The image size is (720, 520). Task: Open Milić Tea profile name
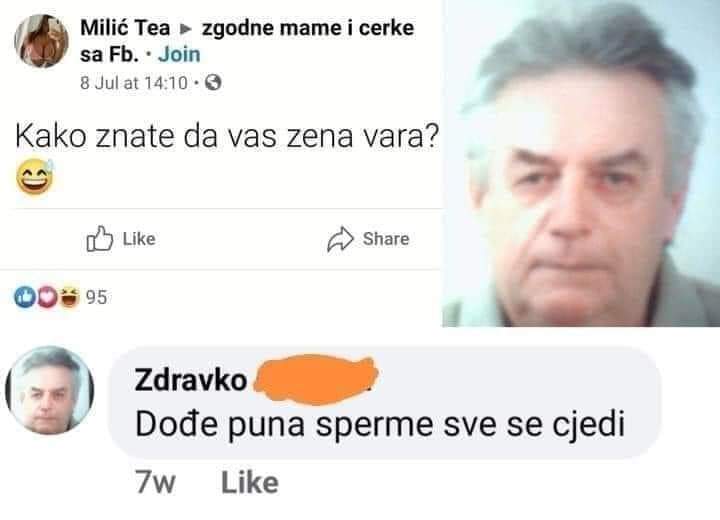tap(125, 28)
